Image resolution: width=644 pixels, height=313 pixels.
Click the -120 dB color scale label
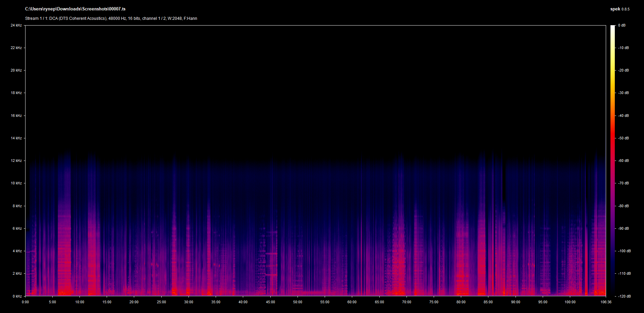point(624,296)
